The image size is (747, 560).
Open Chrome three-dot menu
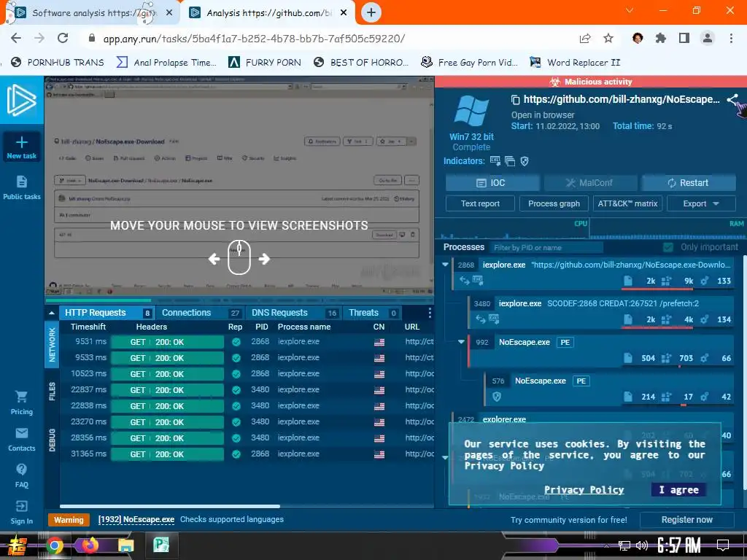pyautogui.click(x=731, y=38)
